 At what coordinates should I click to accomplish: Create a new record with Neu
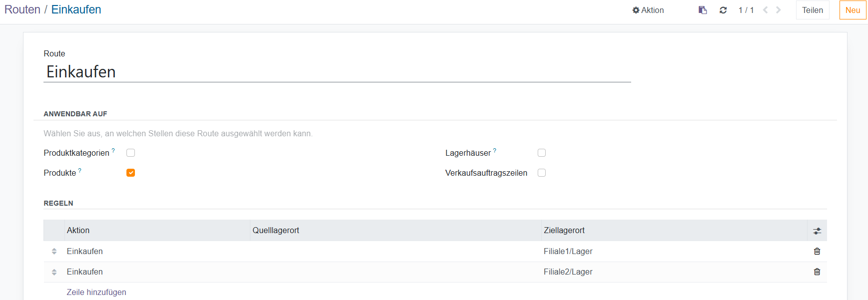853,10
